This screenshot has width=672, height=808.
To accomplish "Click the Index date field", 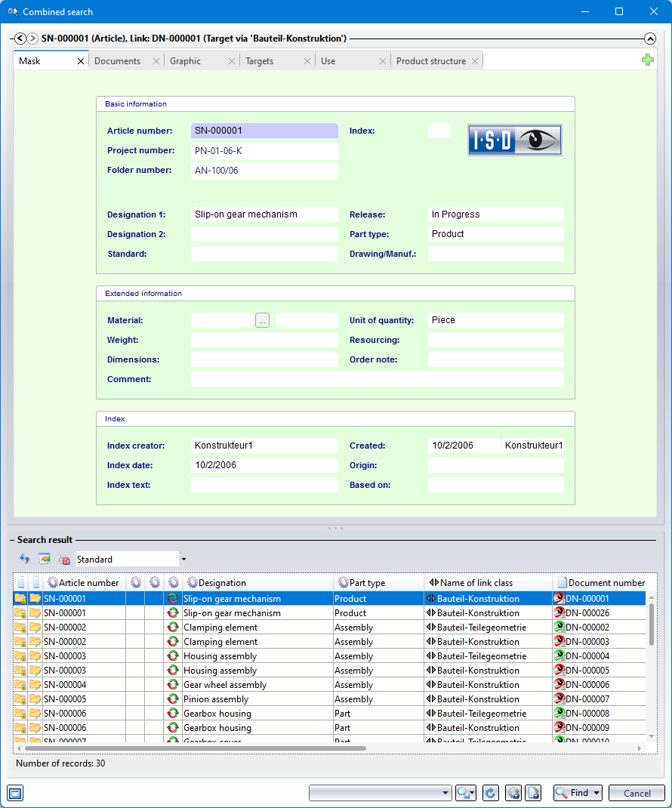I will (x=264, y=465).
